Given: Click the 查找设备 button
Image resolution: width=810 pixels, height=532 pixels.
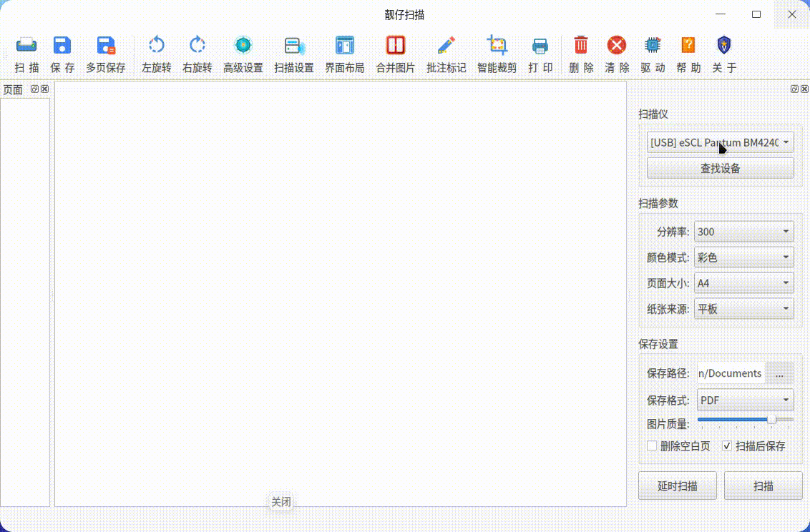Looking at the screenshot, I should coord(720,168).
